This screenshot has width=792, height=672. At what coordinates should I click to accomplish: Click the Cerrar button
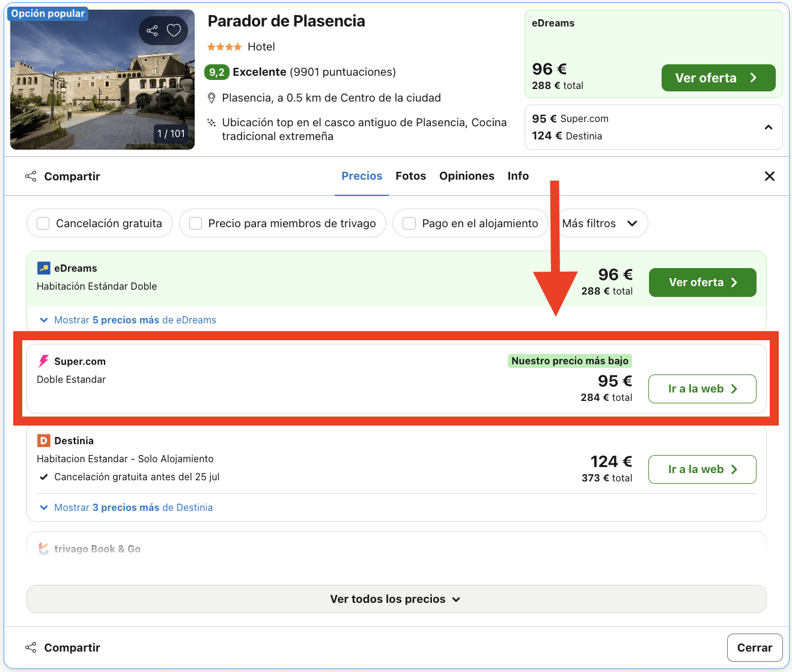tap(755, 648)
